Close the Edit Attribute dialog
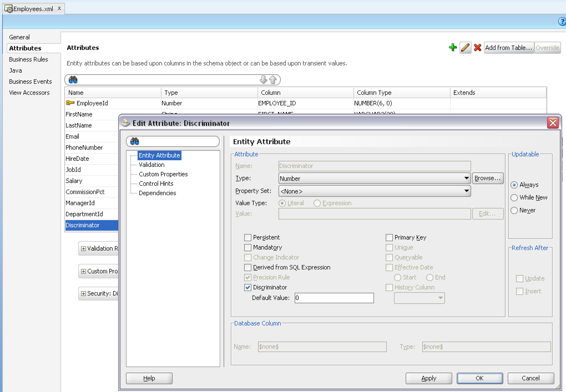 [x=553, y=123]
